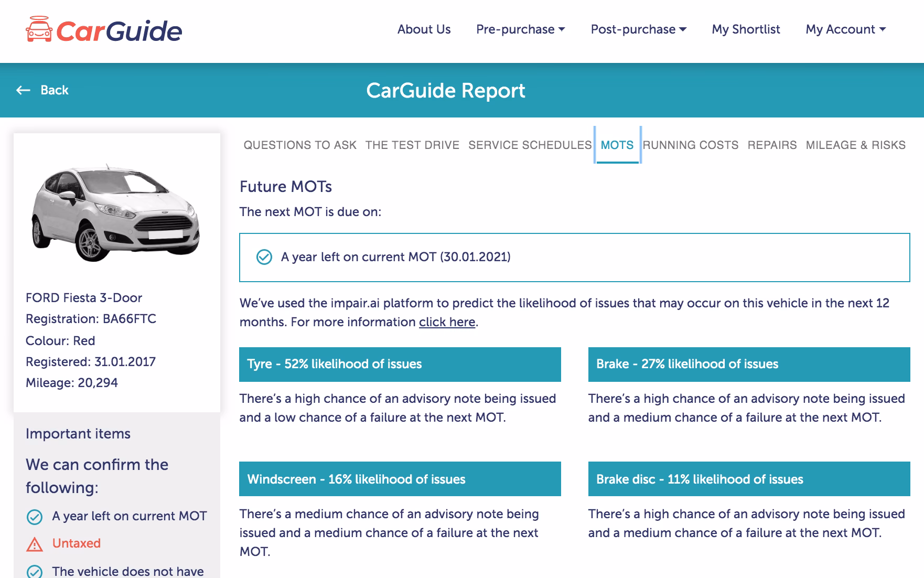The width and height of the screenshot is (924, 578).
Task: Open the My Account dropdown
Action: [845, 29]
